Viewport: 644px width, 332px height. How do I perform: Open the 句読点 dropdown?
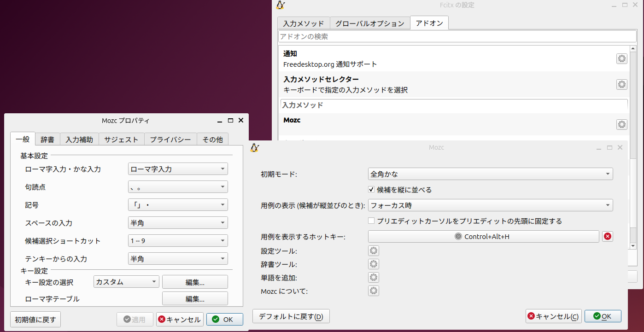coord(178,187)
